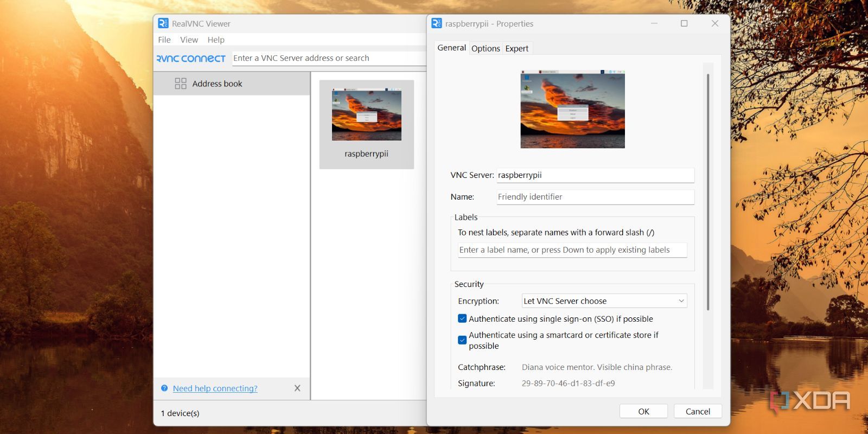Screen dimensions: 868x434
Task: Open the File menu
Action: pos(164,40)
